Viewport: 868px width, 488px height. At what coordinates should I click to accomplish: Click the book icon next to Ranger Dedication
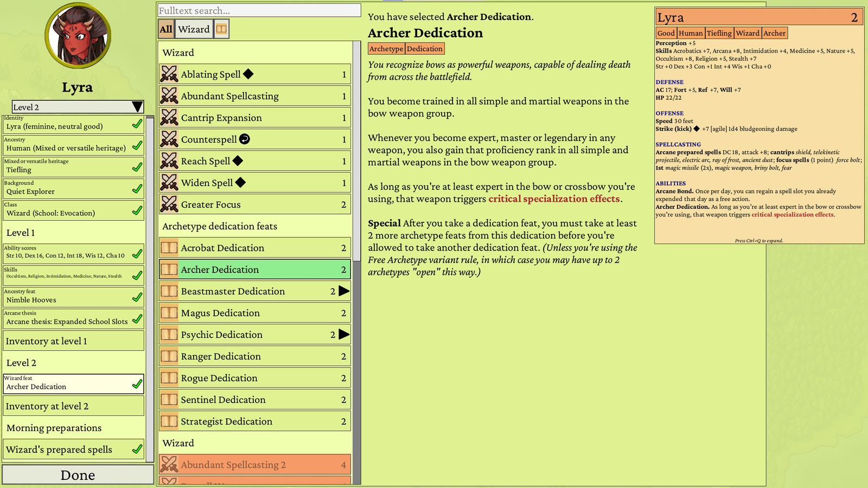pyautogui.click(x=169, y=356)
